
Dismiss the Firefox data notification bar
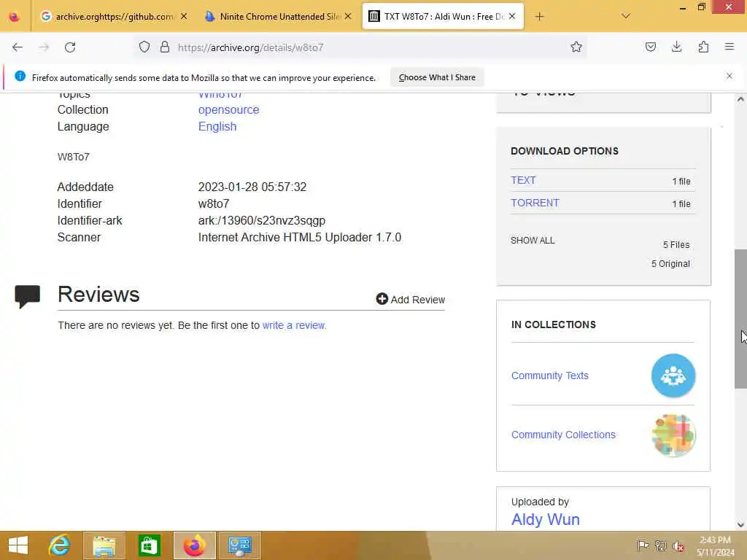[729, 76]
